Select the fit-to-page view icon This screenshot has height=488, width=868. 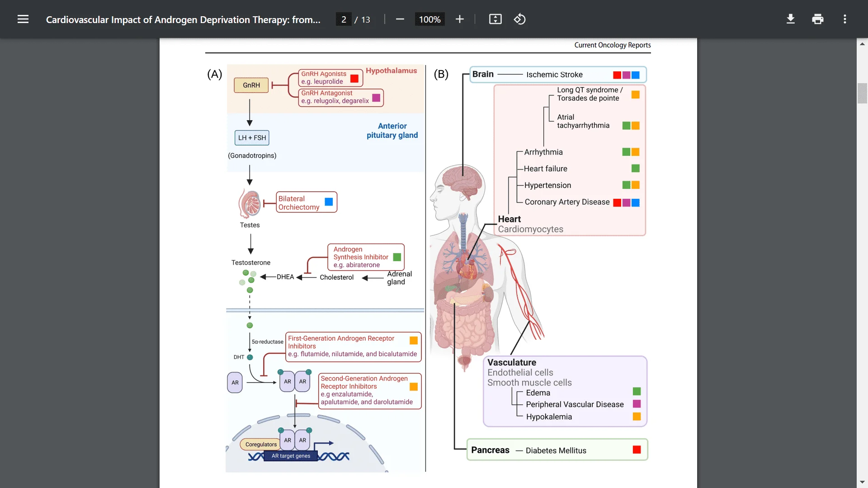pos(495,19)
